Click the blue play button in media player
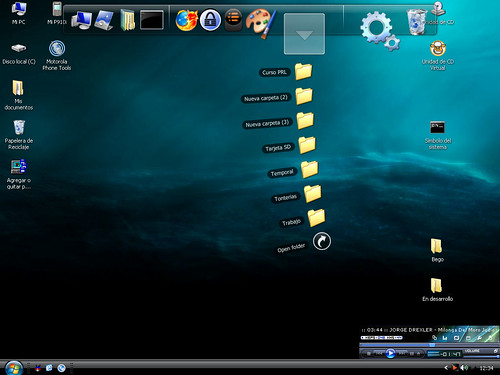 [x=390, y=353]
